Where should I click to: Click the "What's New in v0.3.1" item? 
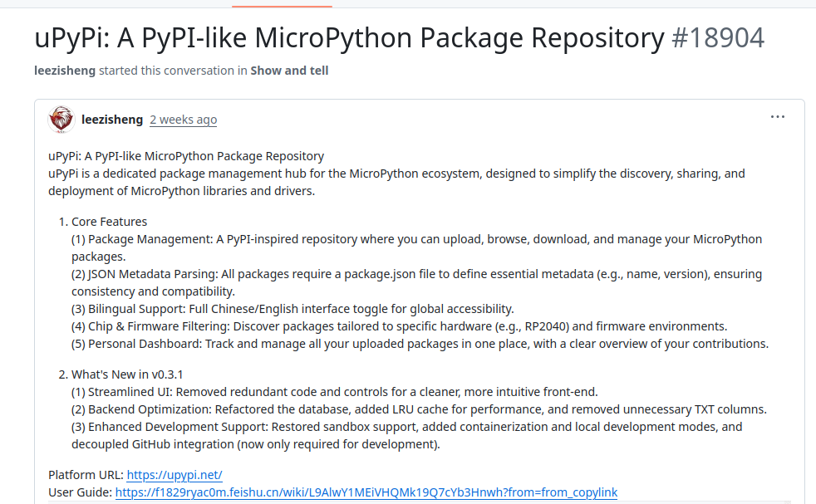(x=127, y=374)
